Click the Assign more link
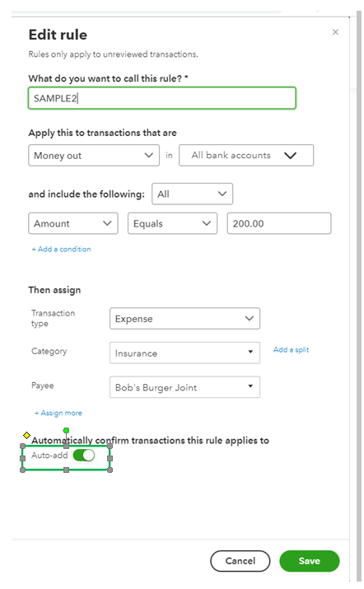This screenshot has height=589, width=364. (x=58, y=413)
